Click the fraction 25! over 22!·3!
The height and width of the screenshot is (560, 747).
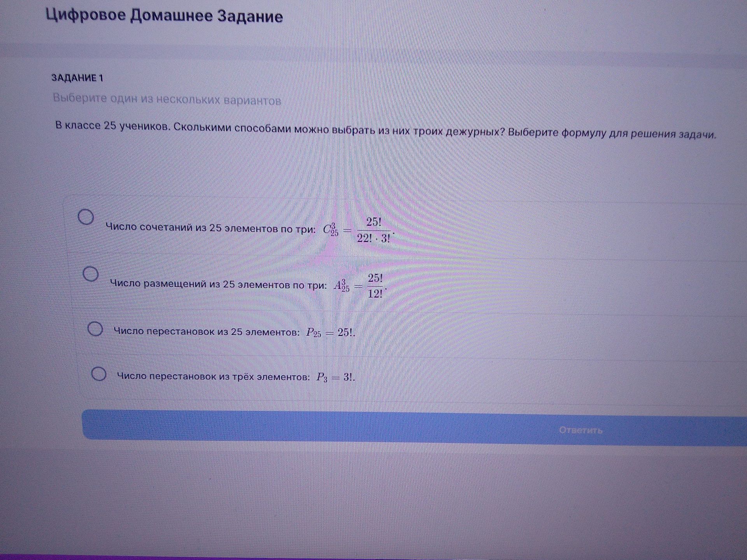pyautogui.click(x=374, y=230)
